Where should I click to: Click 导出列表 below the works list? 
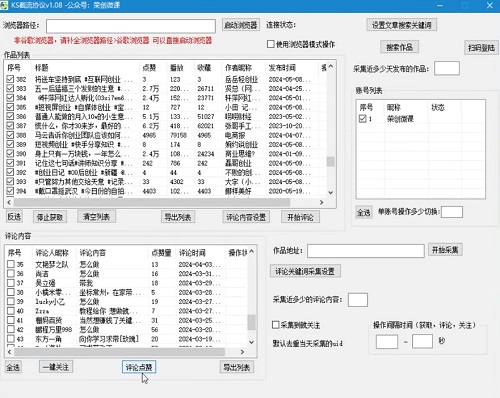pos(178,217)
